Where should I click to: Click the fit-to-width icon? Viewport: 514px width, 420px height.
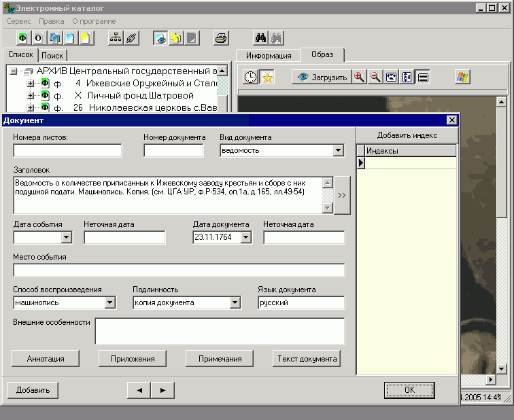391,77
